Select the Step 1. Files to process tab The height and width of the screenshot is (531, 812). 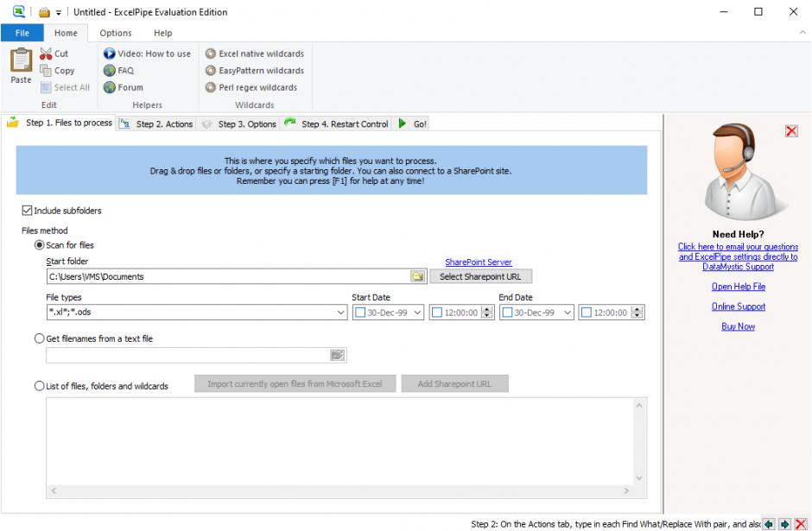pos(60,123)
